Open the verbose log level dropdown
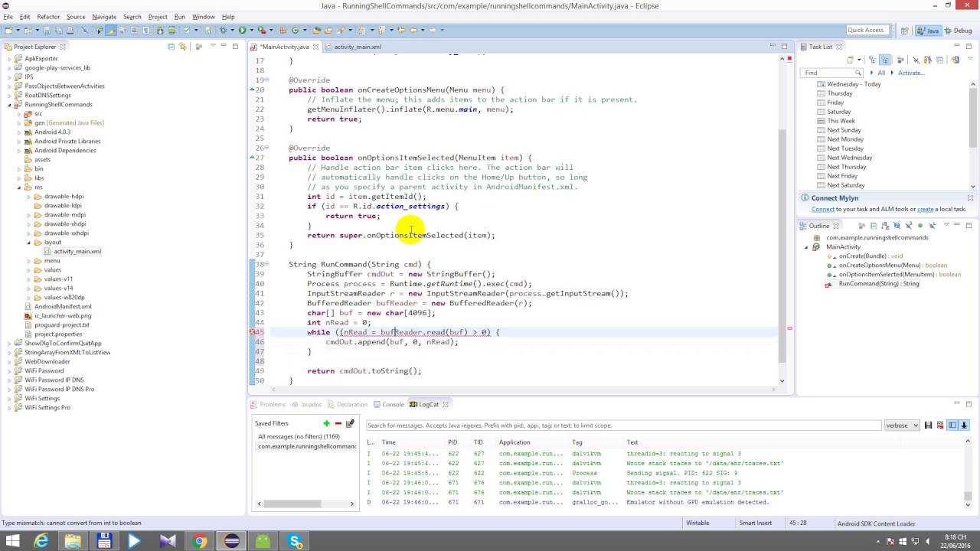Viewport: 980px width, 551px height. coord(901,425)
